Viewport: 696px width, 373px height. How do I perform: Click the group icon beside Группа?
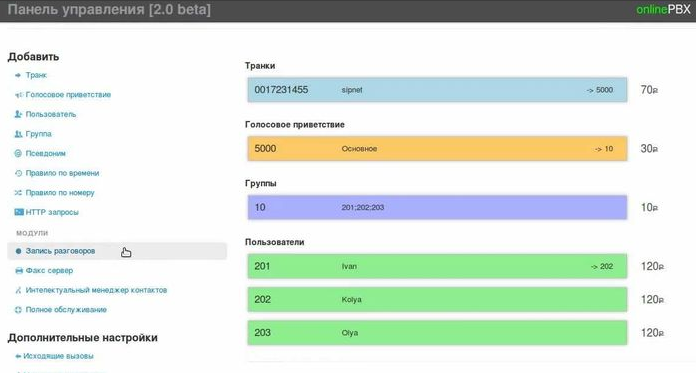[18, 134]
